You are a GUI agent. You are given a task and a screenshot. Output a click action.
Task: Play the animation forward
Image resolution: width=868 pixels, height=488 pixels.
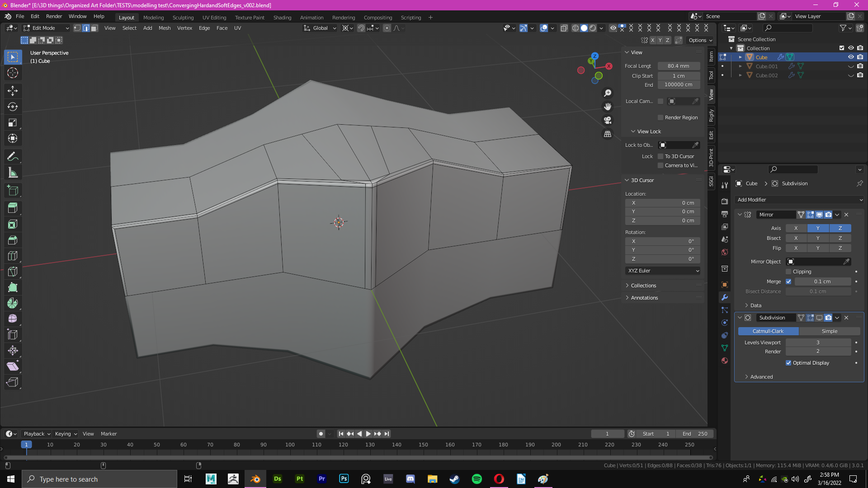[368, 434]
